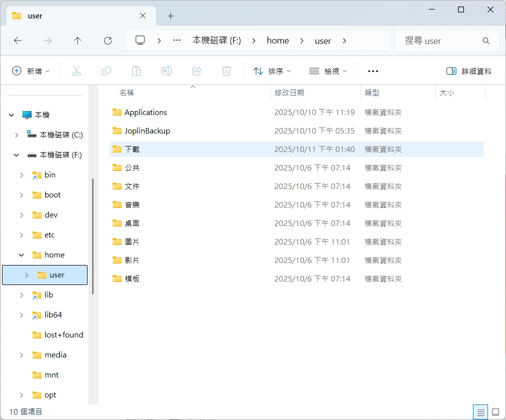Click the Back navigation arrow
506x420 pixels.
[18, 41]
